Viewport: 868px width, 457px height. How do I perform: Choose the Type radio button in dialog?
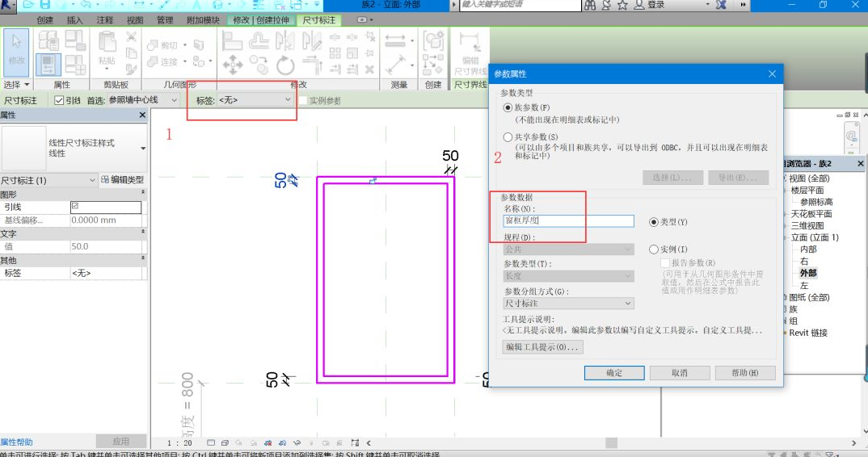[654, 222]
